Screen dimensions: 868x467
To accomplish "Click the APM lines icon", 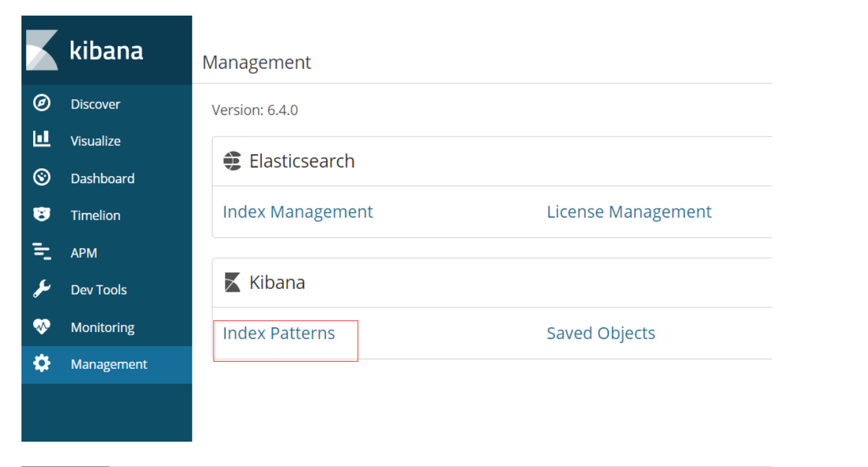I will coord(42,252).
